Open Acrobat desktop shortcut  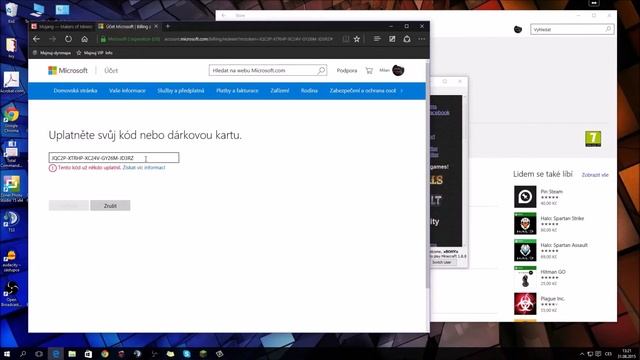[11, 82]
